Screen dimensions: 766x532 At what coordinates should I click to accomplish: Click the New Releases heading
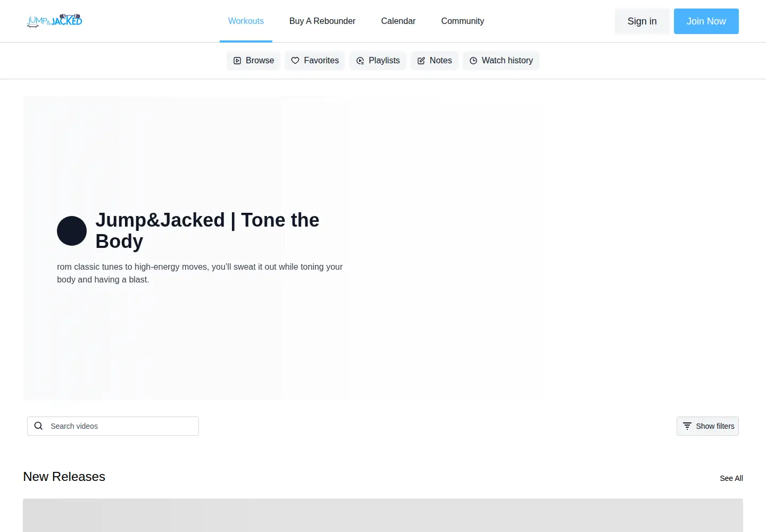coord(64,477)
